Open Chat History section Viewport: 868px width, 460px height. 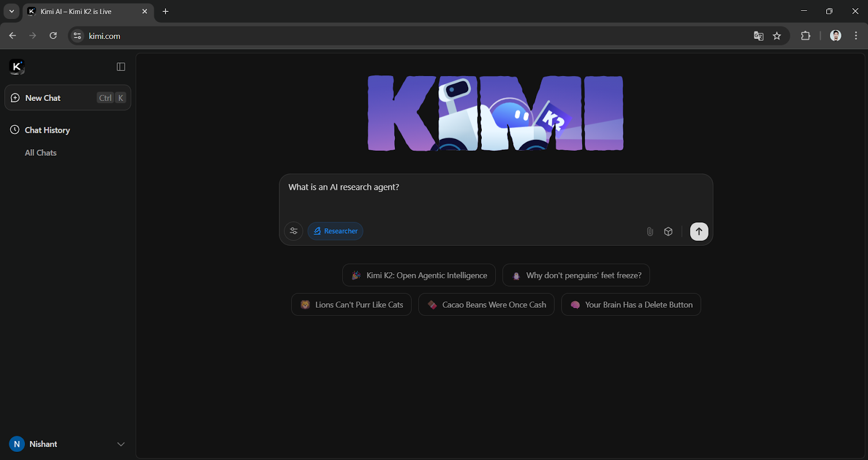tap(47, 130)
